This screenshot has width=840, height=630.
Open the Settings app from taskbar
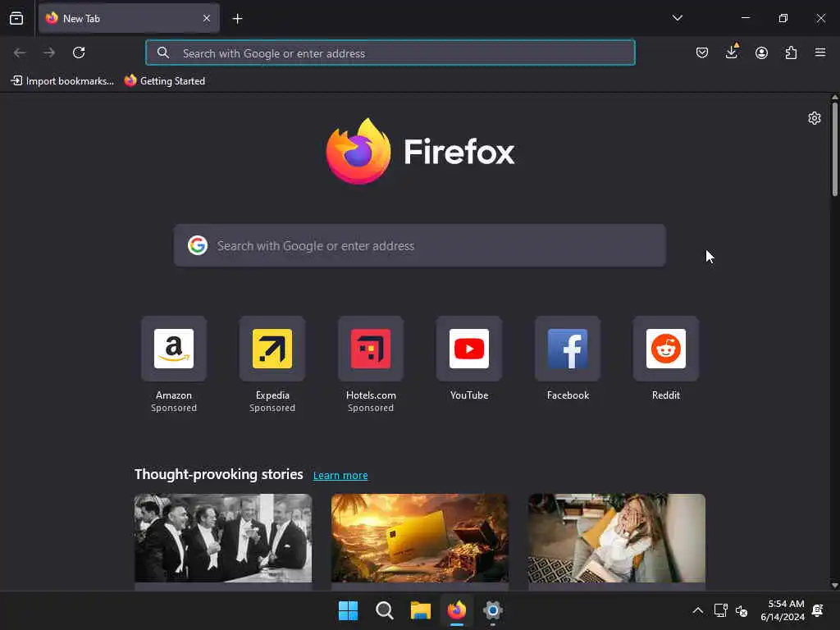click(x=492, y=610)
